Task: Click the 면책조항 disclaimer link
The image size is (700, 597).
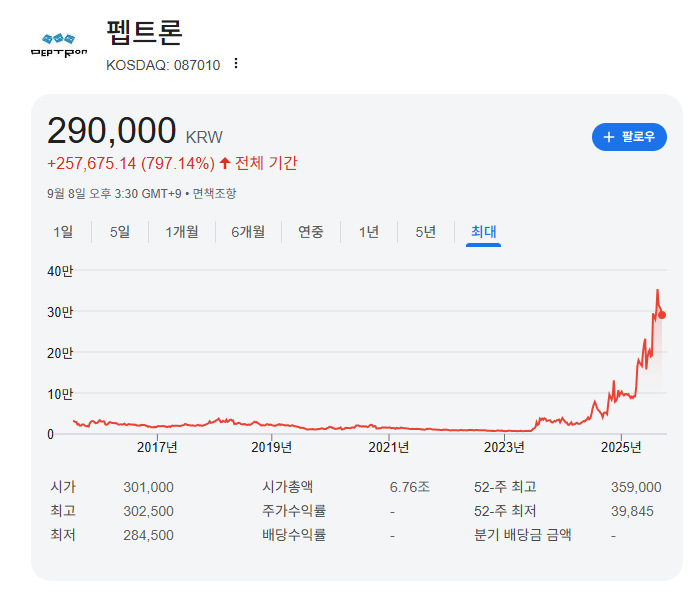Action: click(214, 193)
